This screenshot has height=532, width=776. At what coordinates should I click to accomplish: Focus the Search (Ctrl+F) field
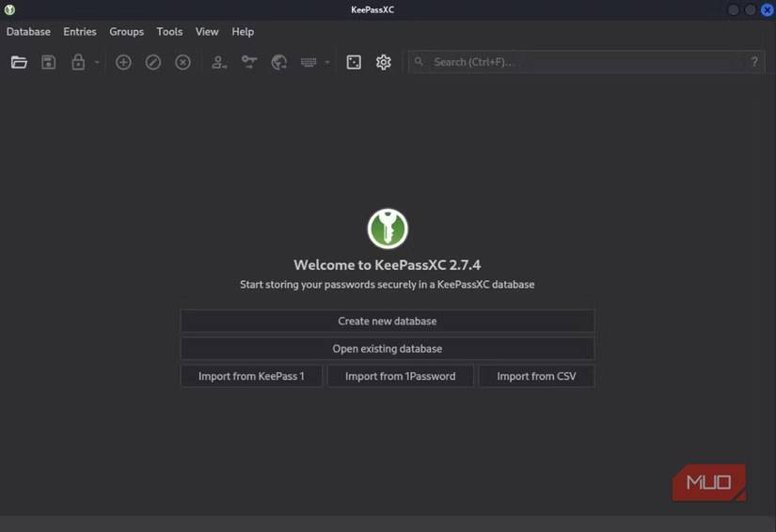(586, 62)
